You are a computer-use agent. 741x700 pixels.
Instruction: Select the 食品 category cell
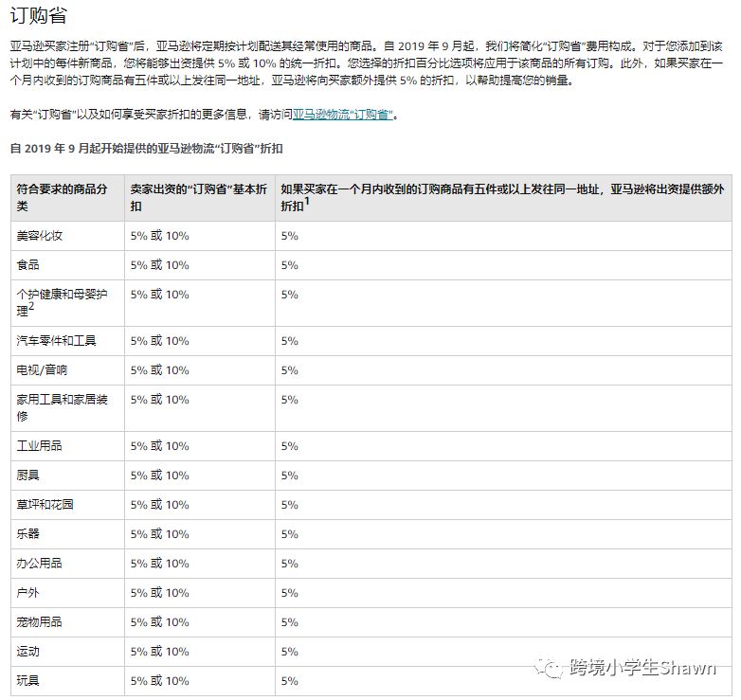(x=67, y=265)
